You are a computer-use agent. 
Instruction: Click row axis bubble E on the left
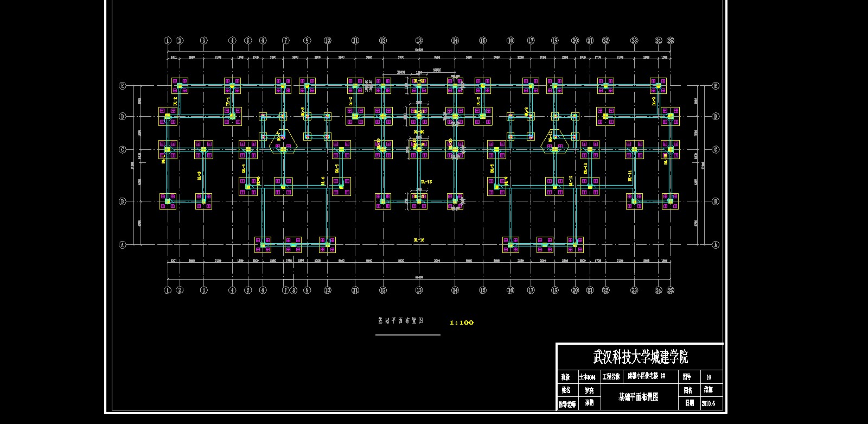click(123, 86)
